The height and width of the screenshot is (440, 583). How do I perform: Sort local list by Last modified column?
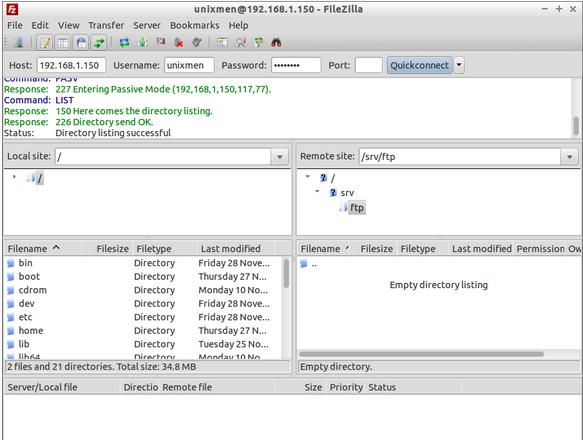(x=235, y=248)
